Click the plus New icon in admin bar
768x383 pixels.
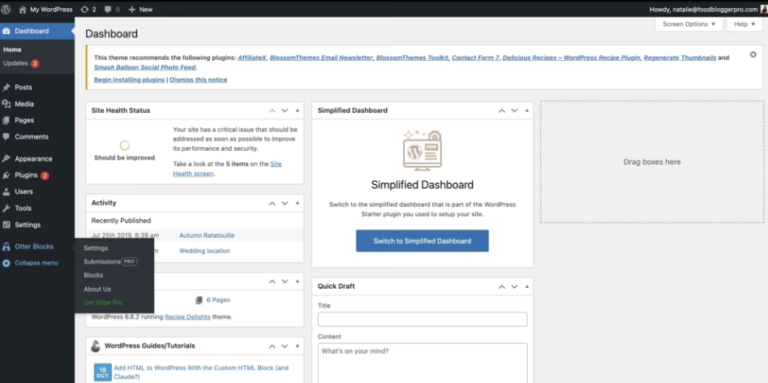(132, 9)
